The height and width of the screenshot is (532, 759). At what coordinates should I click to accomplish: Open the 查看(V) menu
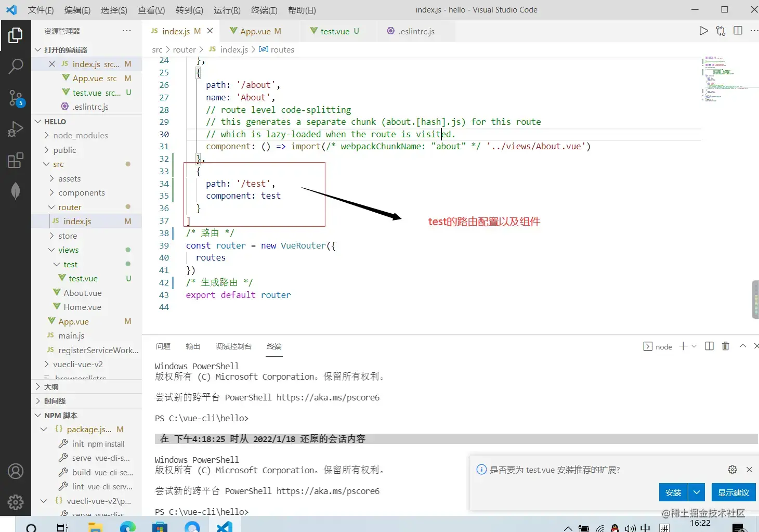coord(151,10)
